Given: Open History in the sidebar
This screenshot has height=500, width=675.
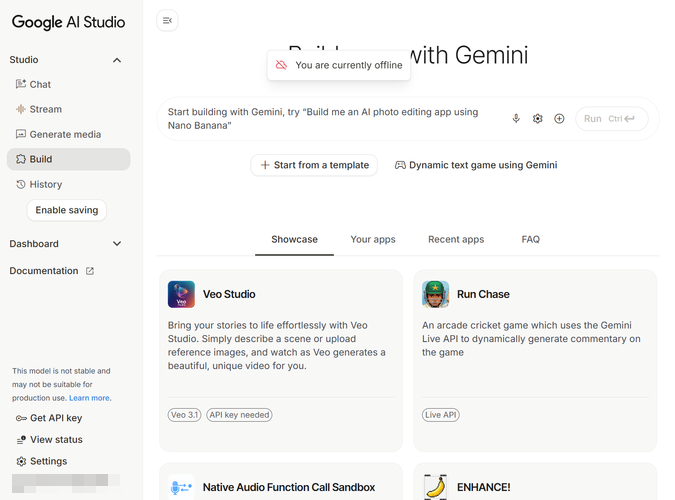Looking at the screenshot, I should pos(45,185).
